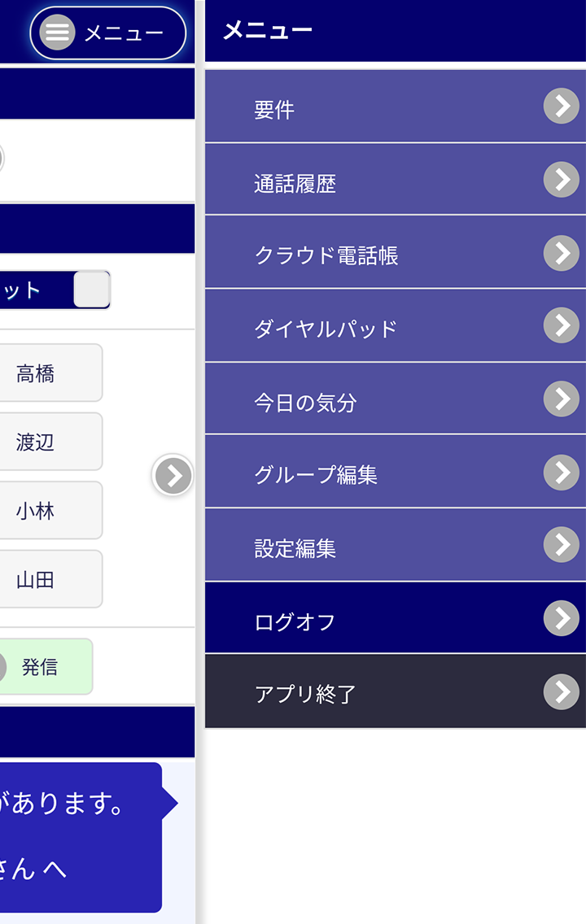Select 今日の気分 menu entry
This screenshot has width=586, height=924.
click(396, 399)
